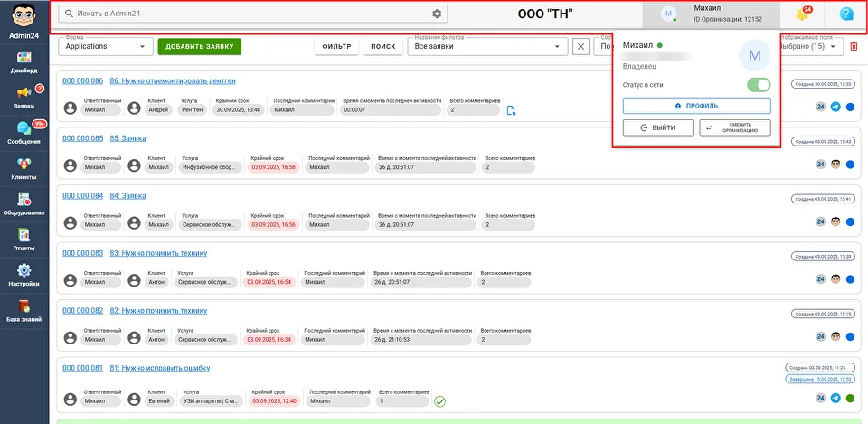Toggle the Статус в сети switch
The image size is (868, 424).
tap(759, 85)
